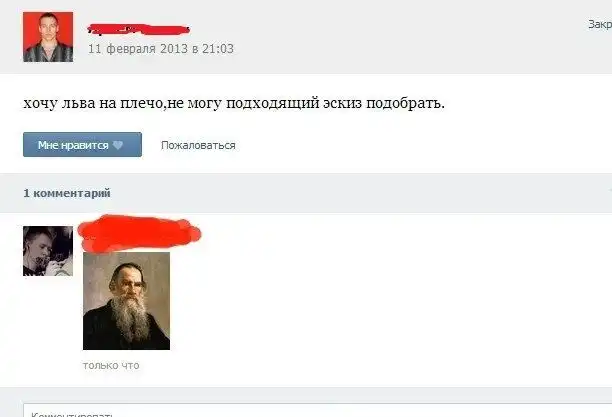
Task: Close the post using Закр link at top right
Action: coord(600,24)
